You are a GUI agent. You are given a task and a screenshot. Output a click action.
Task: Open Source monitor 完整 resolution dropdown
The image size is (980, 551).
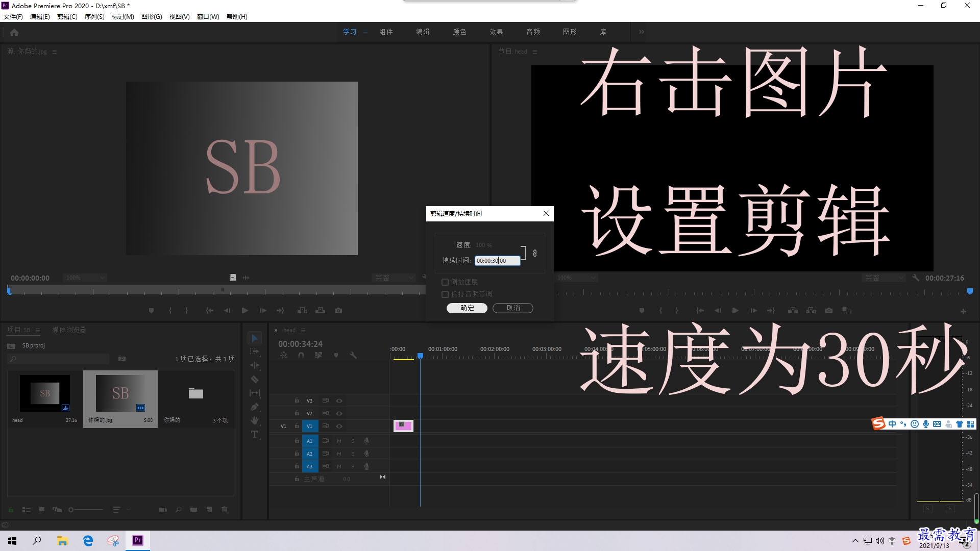click(394, 278)
